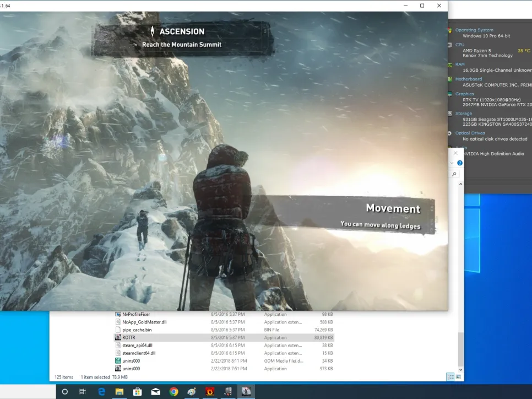
Task: Open Cortana search circle on the taskbar
Action: point(65,391)
